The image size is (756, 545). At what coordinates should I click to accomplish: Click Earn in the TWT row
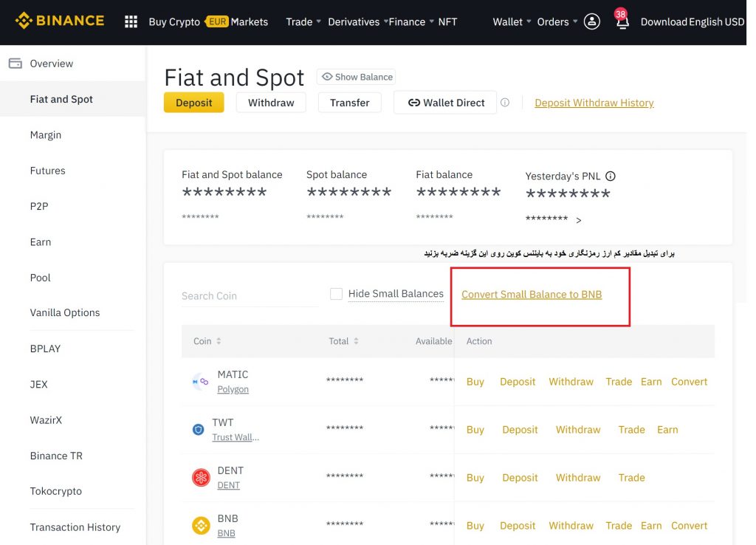pos(667,429)
